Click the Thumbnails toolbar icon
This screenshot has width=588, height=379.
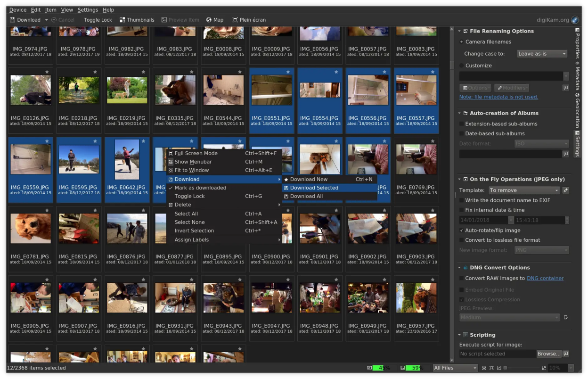pos(122,20)
